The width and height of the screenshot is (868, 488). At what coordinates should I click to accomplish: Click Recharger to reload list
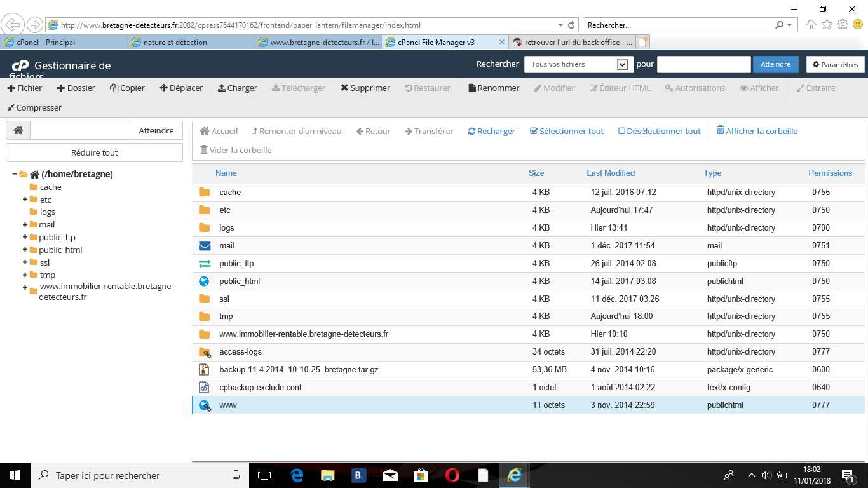click(x=491, y=131)
